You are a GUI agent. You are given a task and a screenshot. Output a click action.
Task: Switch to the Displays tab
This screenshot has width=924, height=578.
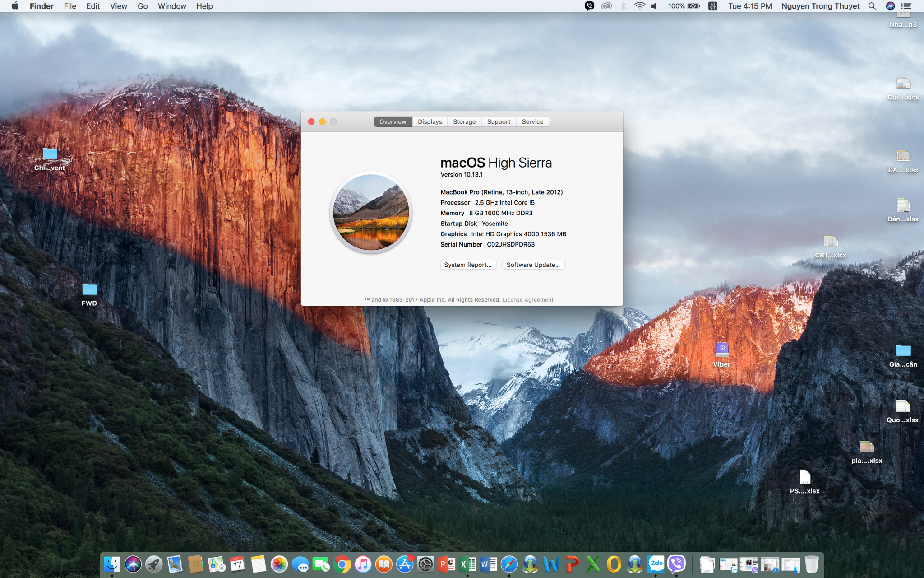click(430, 122)
